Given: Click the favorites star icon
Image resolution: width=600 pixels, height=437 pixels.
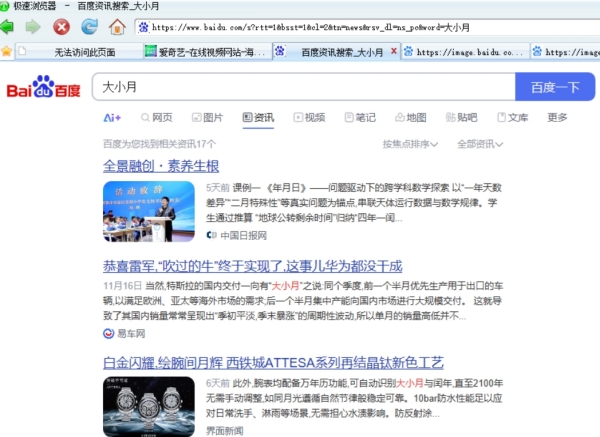Looking at the screenshot, I should pyautogui.click(x=7, y=50).
